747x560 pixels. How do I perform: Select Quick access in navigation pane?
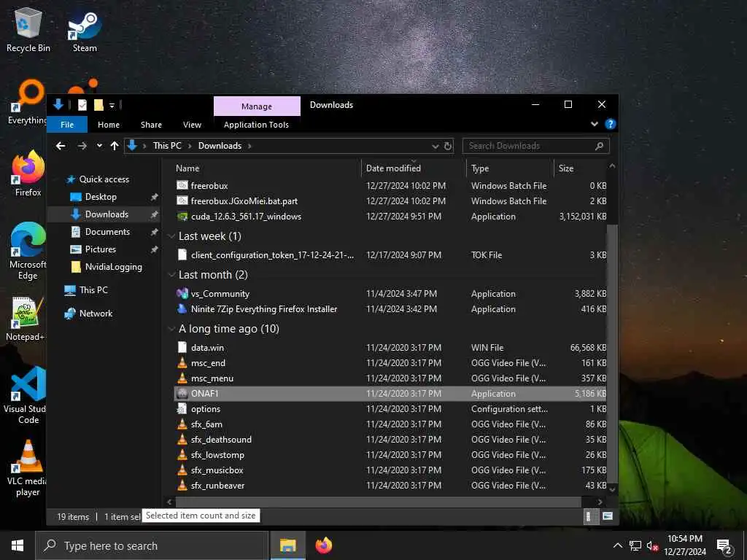(104, 179)
